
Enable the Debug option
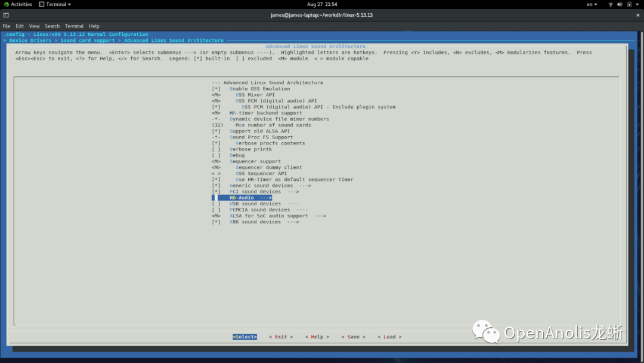[228, 155]
